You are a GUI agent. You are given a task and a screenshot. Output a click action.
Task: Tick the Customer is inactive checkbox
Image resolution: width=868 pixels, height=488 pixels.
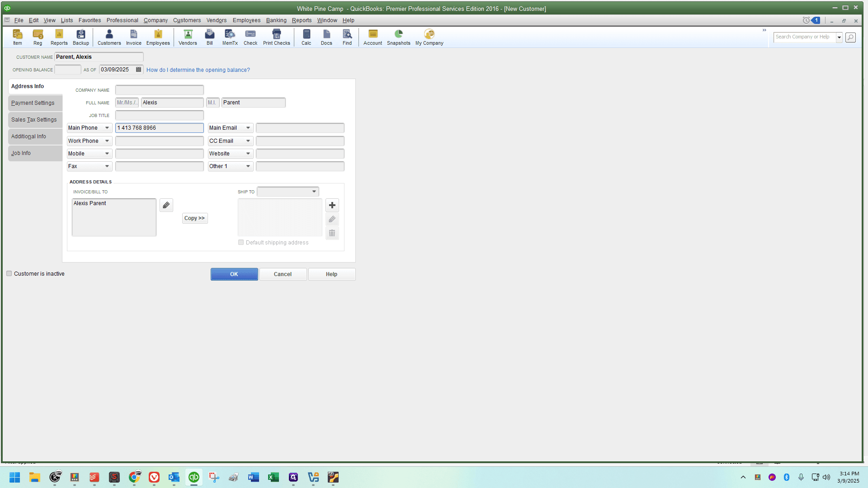(9, 273)
